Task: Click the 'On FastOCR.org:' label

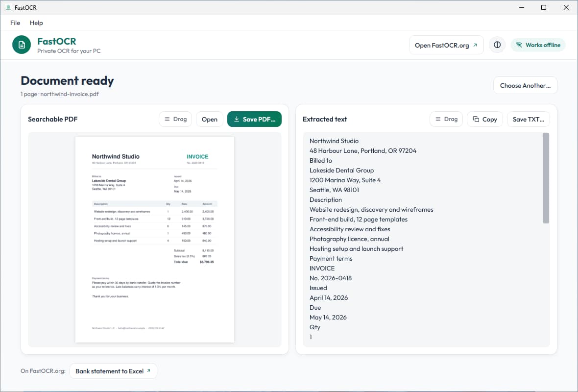Action: pyautogui.click(x=43, y=371)
